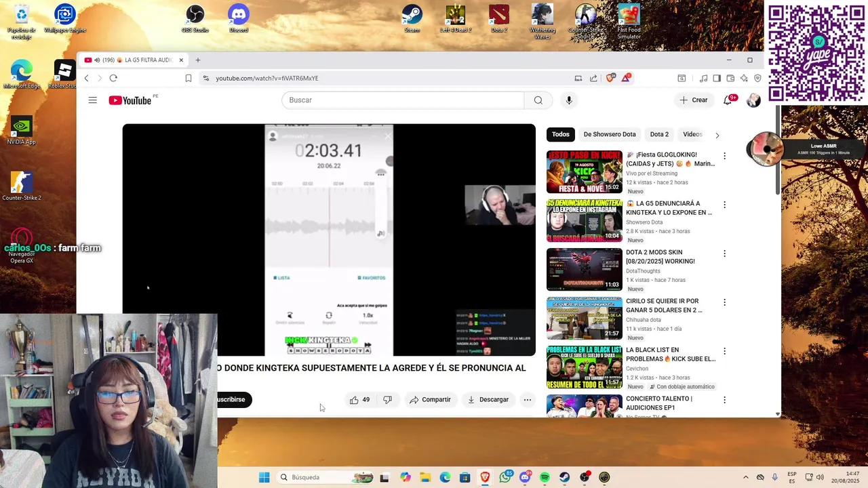868x488 pixels.
Task: Open LA G5 DENUNCIARÁ A KINGTEKA title
Action: [x=669, y=208]
